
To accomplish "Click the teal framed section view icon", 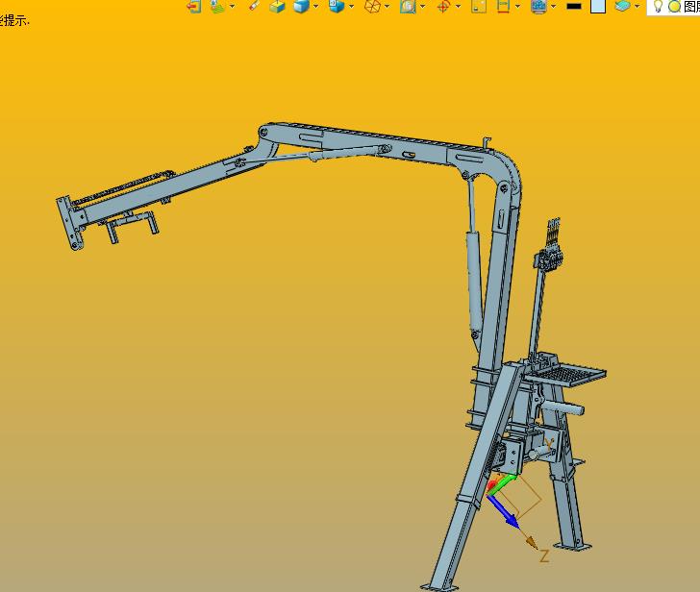I will (x=408, y=6).
